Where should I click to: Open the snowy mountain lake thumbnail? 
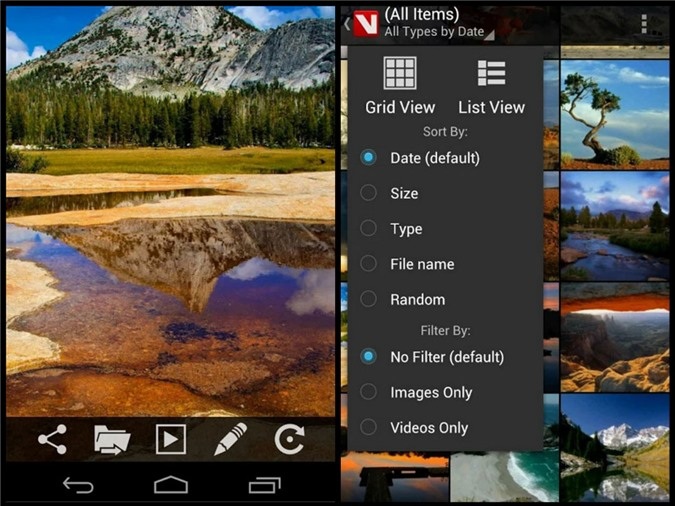(x=615, y=448)
